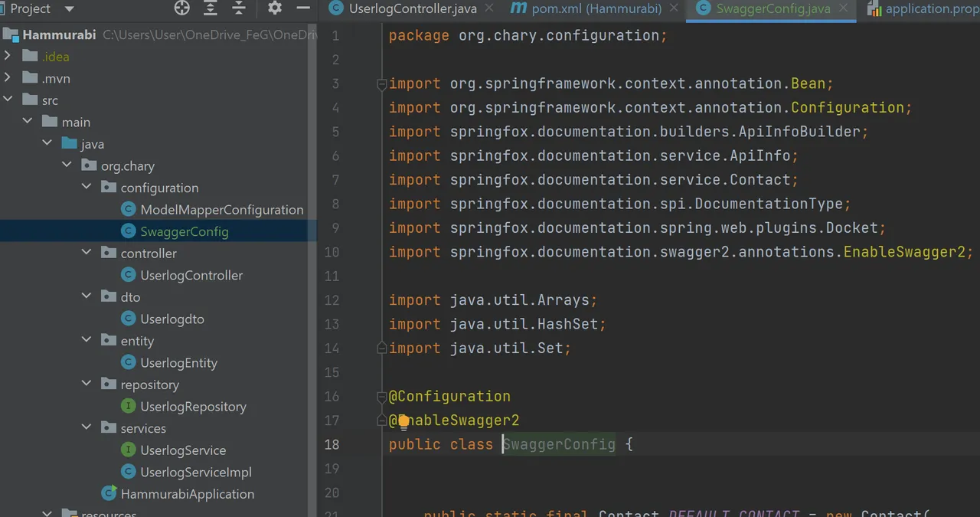Click the pom.xml Maven tab icon

tap(518, 8)
